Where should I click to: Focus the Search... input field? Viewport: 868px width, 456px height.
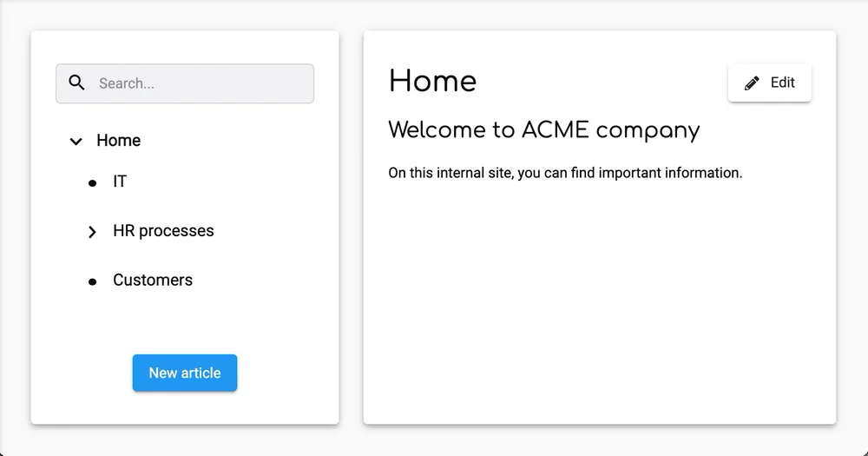coord(200,83)
